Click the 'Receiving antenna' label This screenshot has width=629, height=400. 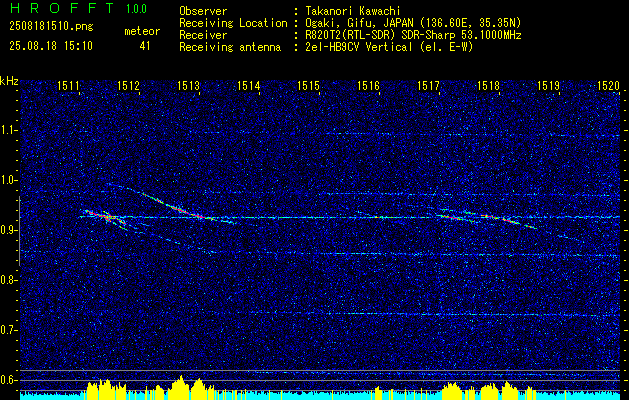coord(230,47)
